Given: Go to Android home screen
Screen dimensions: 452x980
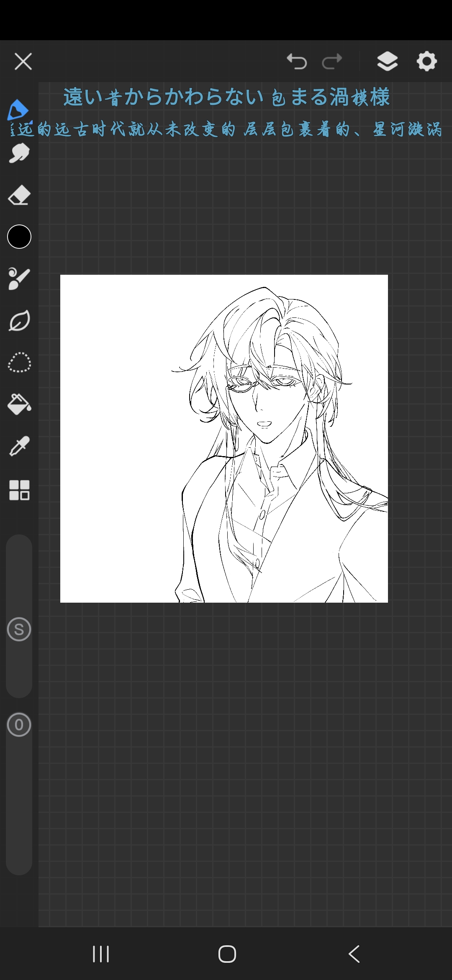Looking at the screenshot, I should pyautogui.click(x=227, y=954).
